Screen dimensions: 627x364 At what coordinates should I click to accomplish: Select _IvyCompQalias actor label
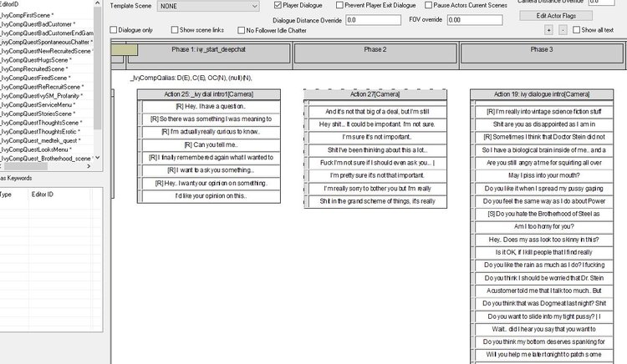[x=191, y=78]
